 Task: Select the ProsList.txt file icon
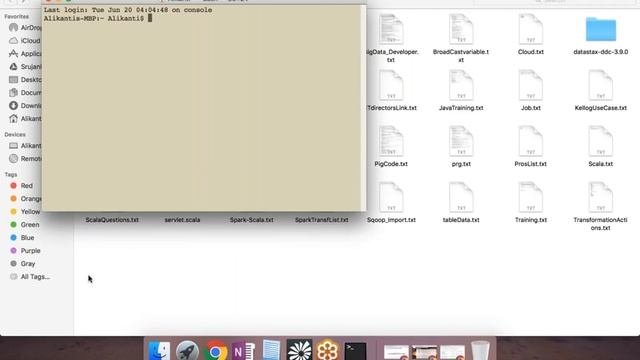point(531,141)
